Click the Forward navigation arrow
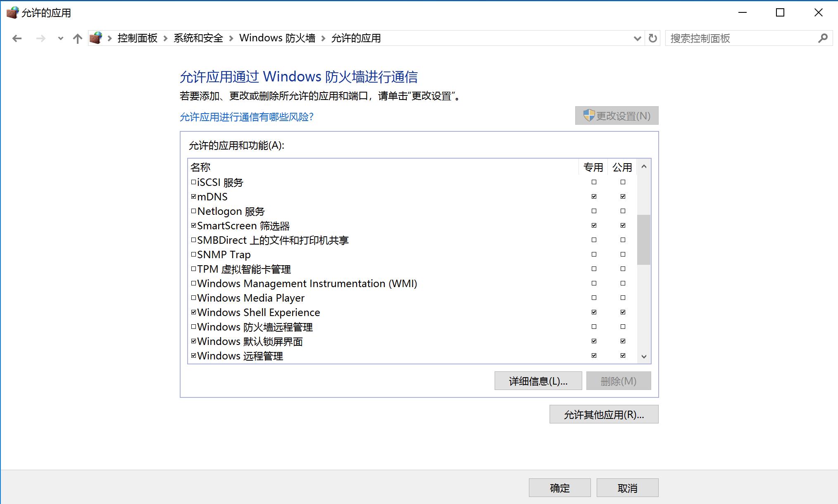The width and height of the screenshot is (838, 504). pyautogui.click(x=40, y=38)
